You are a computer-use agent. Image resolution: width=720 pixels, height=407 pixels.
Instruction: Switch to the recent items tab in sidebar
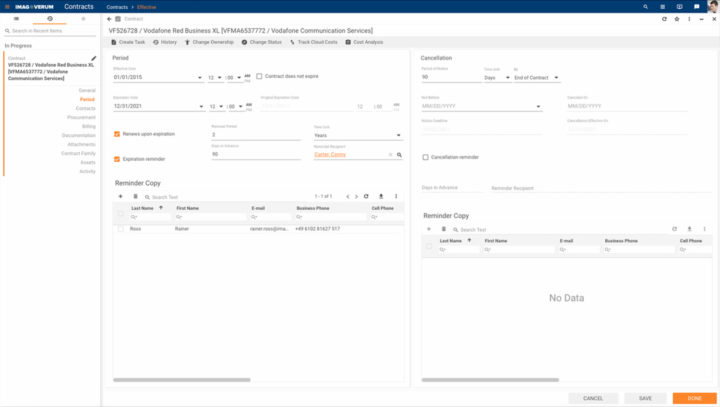pos(50,19)
